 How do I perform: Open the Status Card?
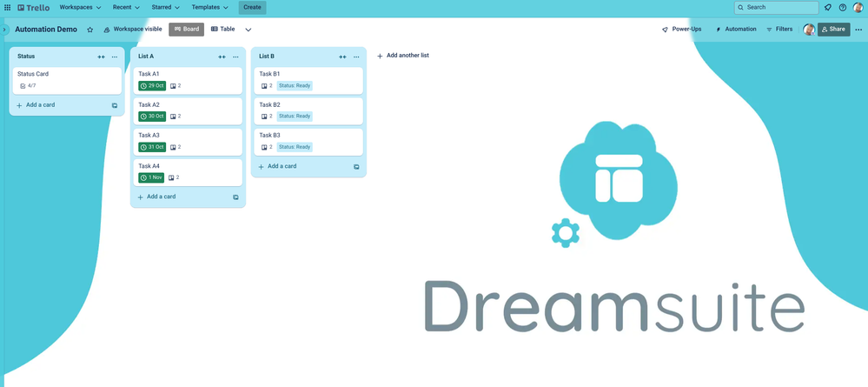(x=67, y=81)
